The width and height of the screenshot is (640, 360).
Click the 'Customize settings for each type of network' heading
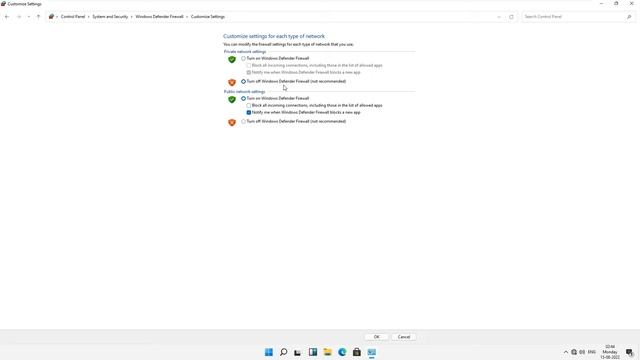tap(274, 36)
